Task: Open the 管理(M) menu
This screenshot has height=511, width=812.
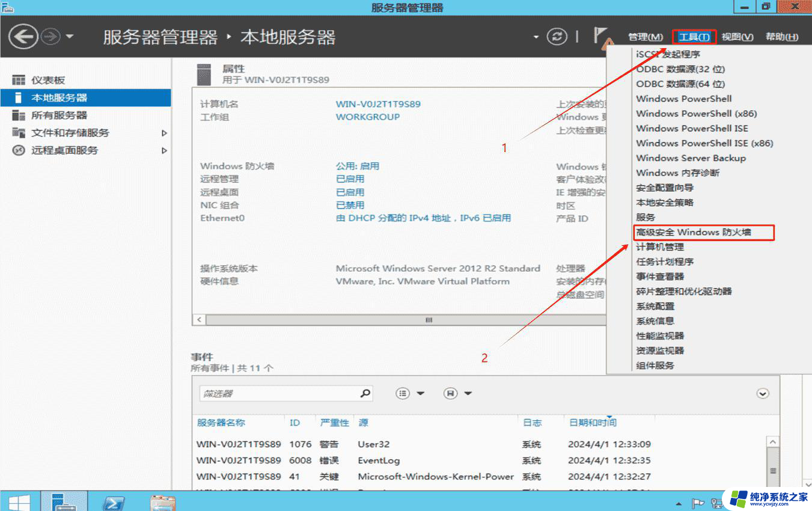Action: pos(646,37)
